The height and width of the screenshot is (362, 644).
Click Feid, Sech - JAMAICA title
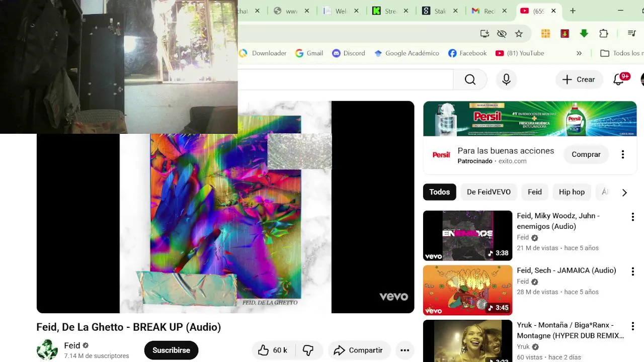tap(567, 270)
